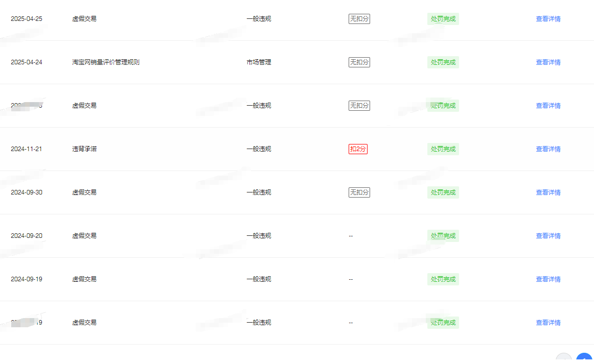This screenshot has width=594, height=364.
Task: Click 处罚完成 status in the 2024-11-21 row
Action: 443,149
